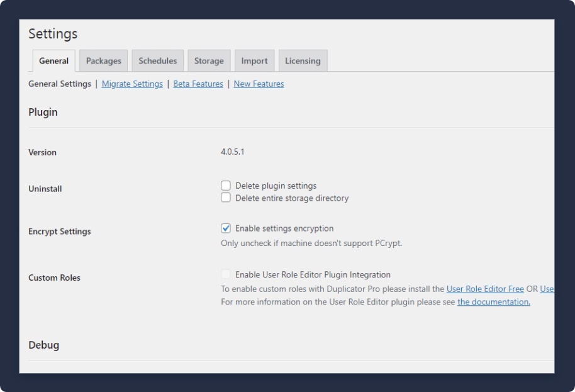The height and width of the screenshot is (392, 575).
Task: Enable Delete entire storage directory option
Action: [x=226, y=198]
